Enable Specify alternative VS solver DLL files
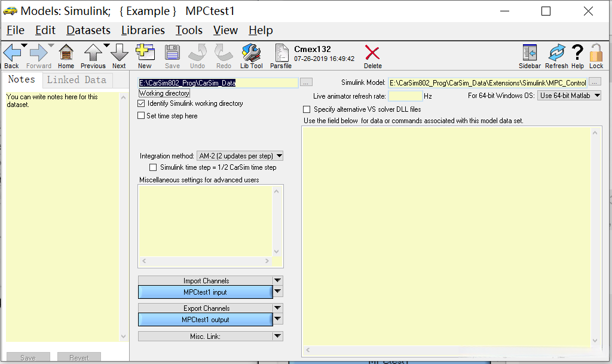The image size is (612, 364). [307, 109]
